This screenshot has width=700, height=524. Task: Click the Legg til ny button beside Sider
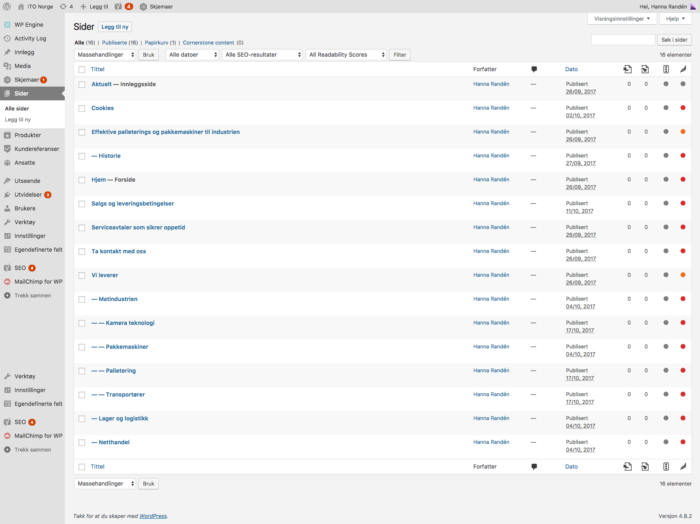115,27
